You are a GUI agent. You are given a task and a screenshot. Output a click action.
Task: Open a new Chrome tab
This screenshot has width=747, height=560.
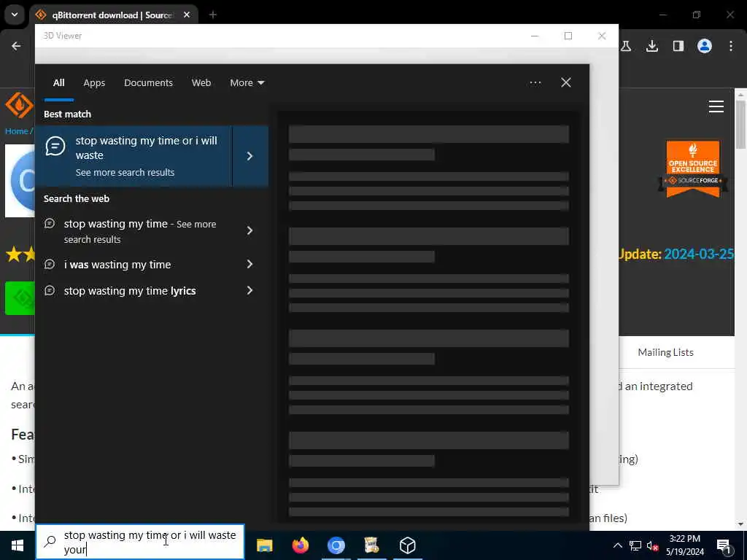click(x=213, y=15)
